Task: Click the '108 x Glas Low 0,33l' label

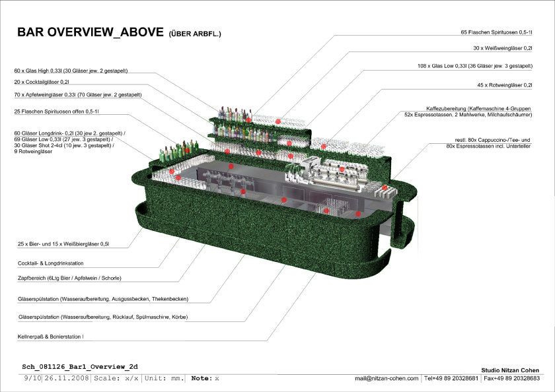Action: [x=475, y=66]
